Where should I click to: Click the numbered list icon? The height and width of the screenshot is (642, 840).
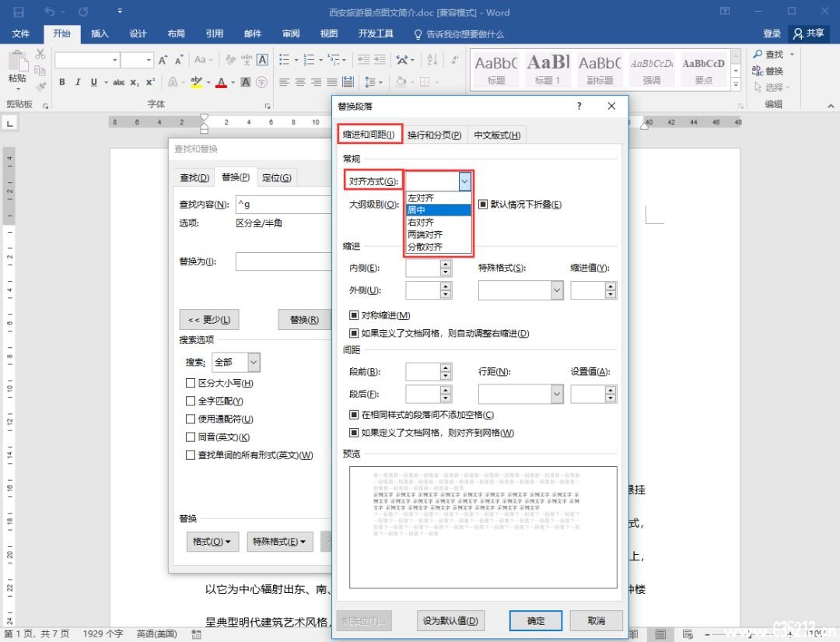point(309,60)
